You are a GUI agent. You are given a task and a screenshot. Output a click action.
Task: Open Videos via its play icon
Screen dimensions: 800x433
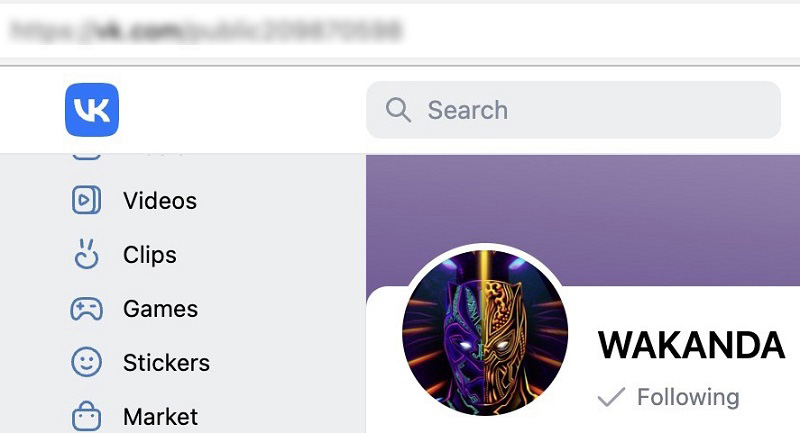[86, 200]
